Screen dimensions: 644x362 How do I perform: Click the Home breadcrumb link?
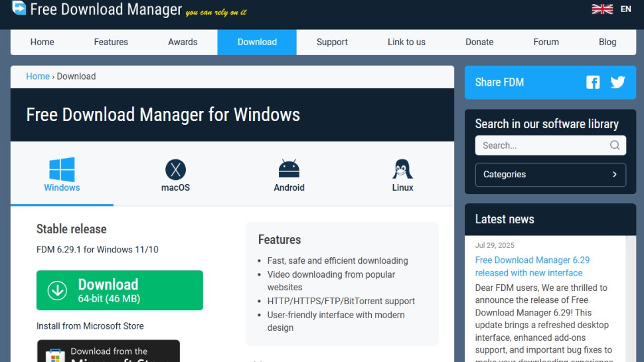point(38,76)
